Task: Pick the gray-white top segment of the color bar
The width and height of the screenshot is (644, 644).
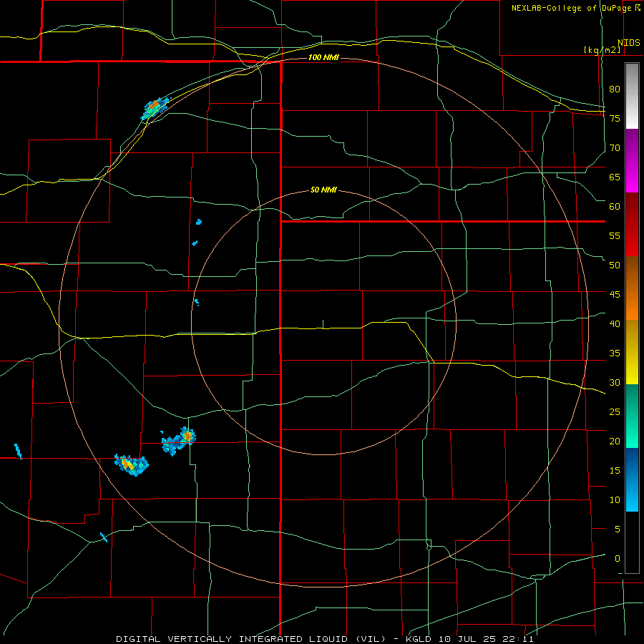Action: [632, 96]
